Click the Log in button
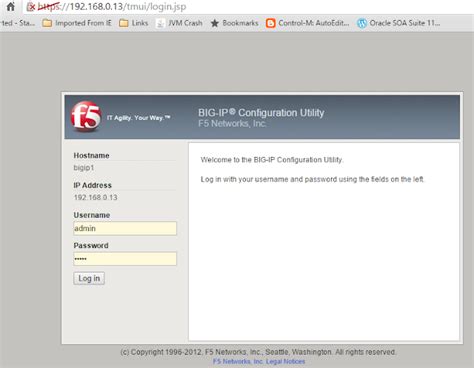 coord(89,278)
